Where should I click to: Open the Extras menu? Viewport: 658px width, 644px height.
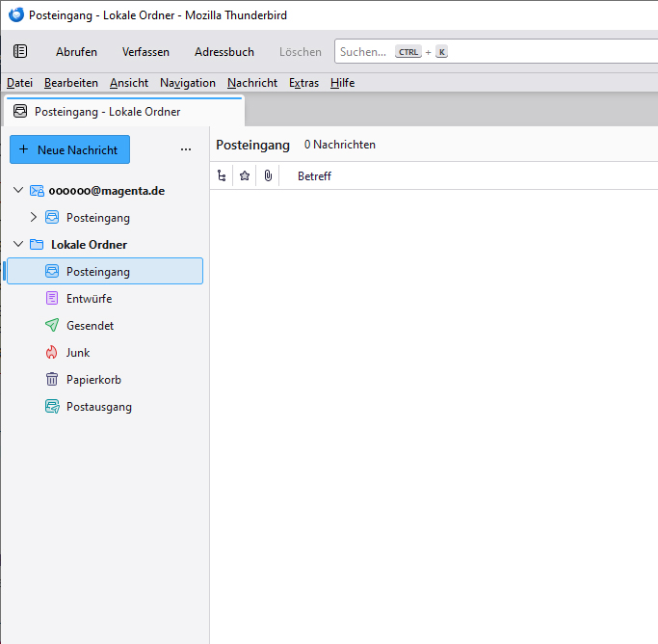pyautogui.click(x=303, y=83)
